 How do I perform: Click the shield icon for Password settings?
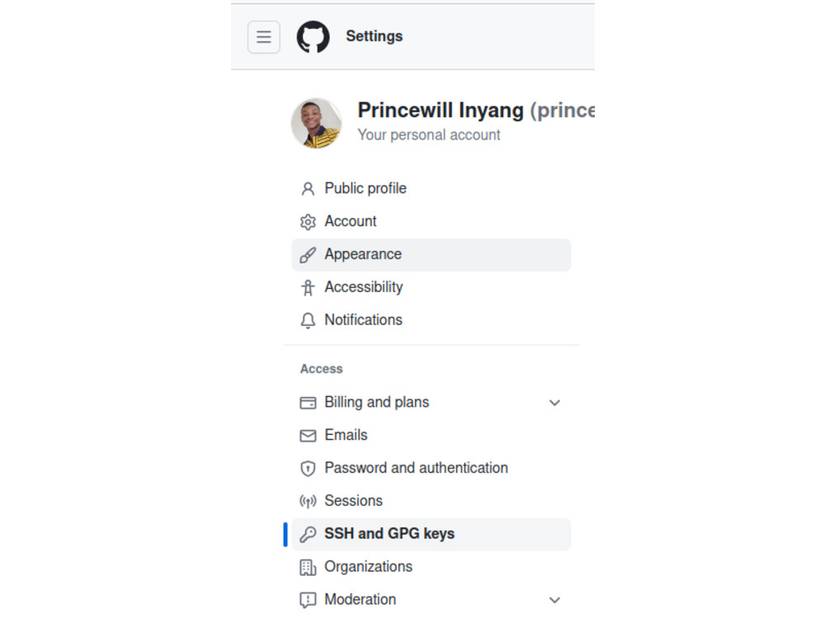[x=308, y=469]
